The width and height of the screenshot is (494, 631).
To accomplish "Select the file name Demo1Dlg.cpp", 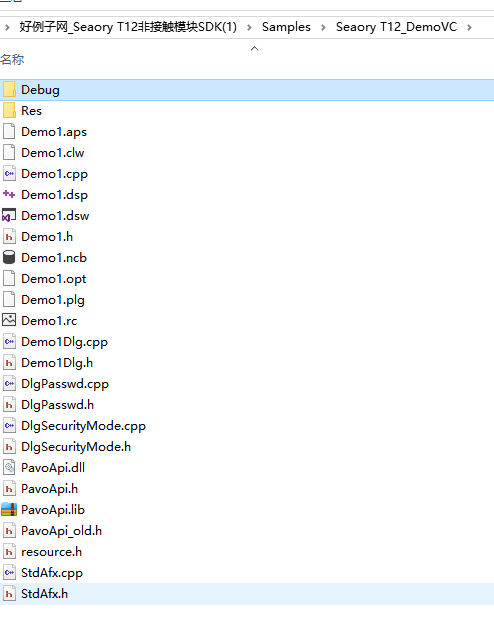I will coord(64,342).
